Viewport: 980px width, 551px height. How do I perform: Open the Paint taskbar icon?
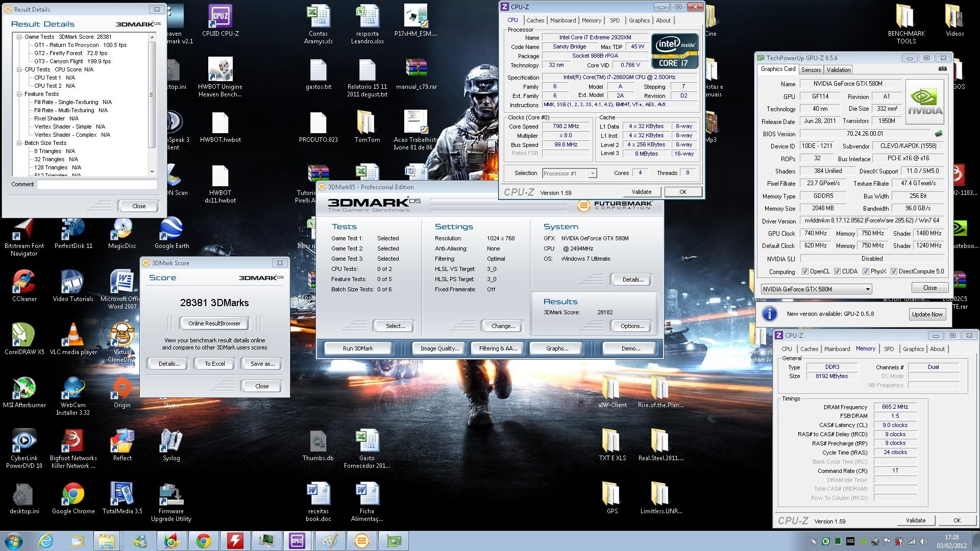[x=329, y=541]
